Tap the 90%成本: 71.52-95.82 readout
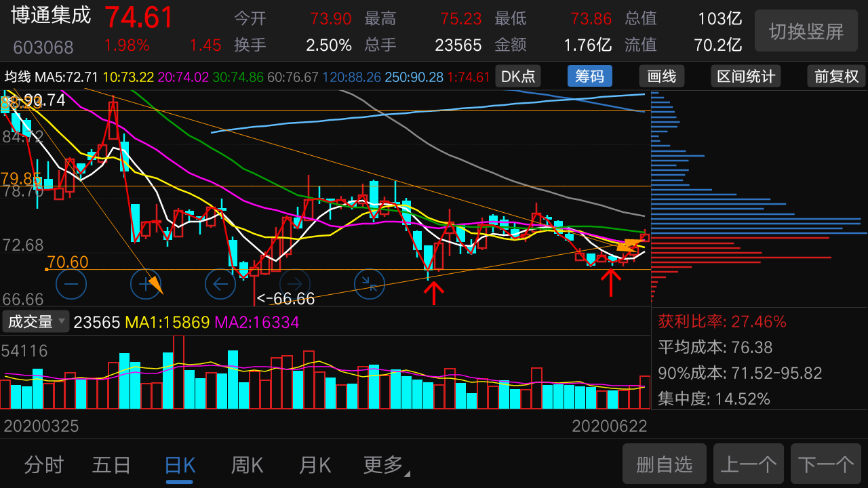The image size is (868, 488). point(740,373)
